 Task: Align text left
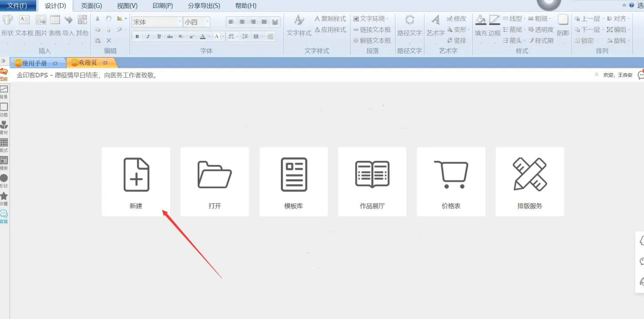click(231, 21)
